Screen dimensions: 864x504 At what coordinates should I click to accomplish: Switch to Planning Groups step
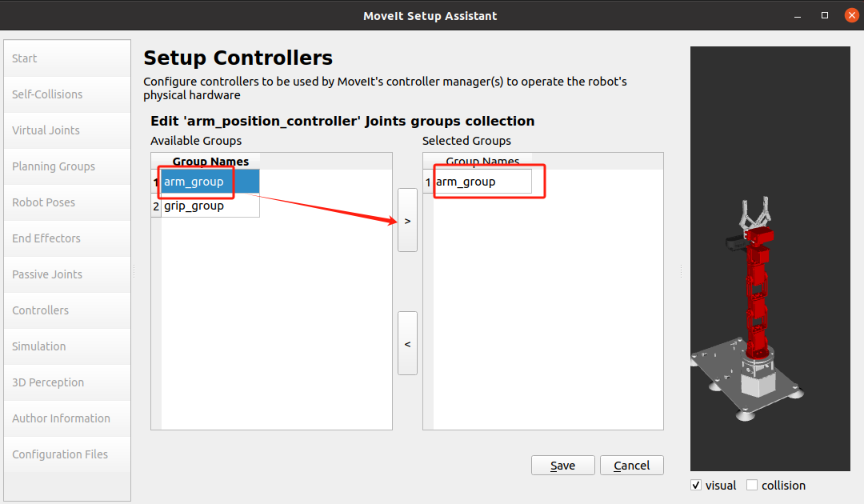67,166
